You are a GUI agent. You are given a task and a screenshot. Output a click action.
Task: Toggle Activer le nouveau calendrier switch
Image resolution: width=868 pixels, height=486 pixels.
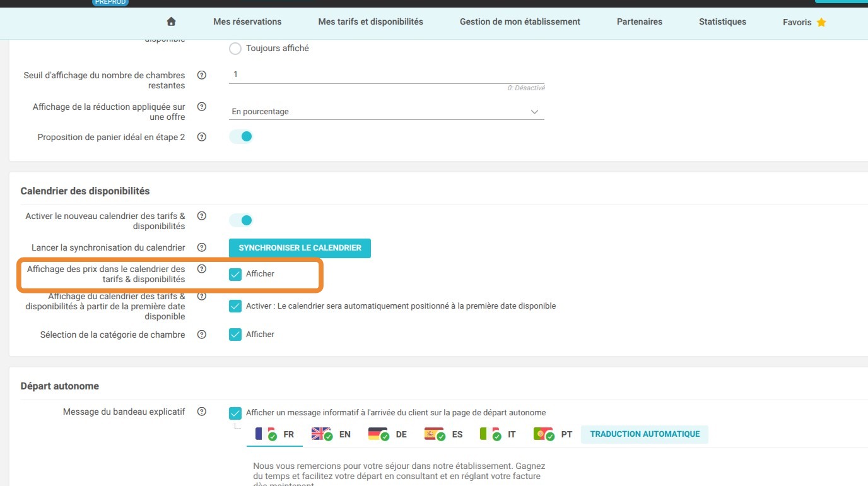[241, 220]
